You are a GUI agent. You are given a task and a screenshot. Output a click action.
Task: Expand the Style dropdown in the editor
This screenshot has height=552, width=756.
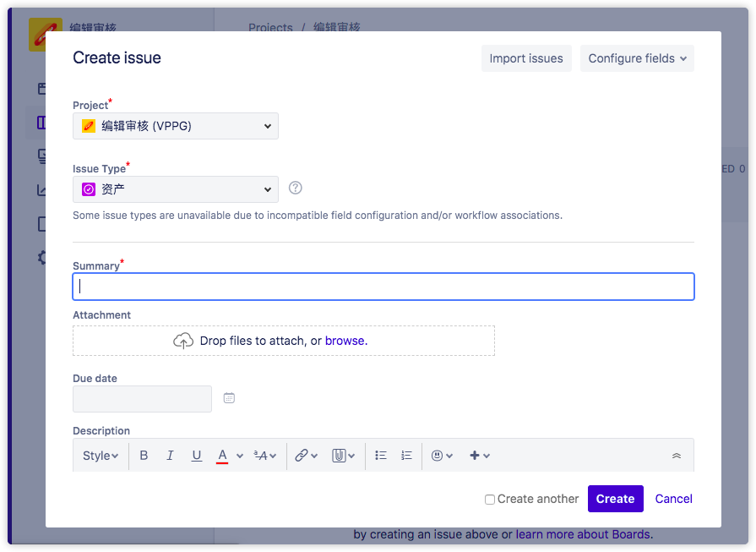point(101,456)
